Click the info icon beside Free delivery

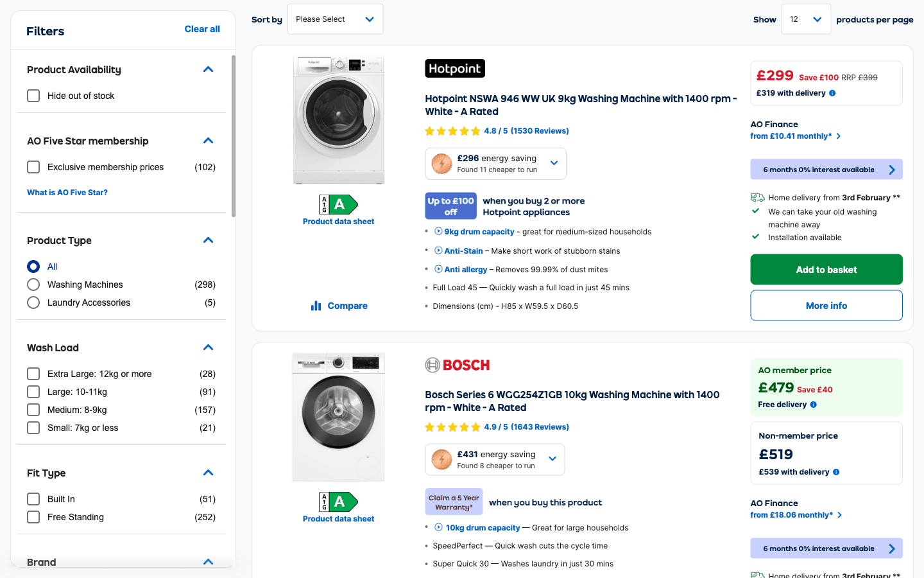813,405
